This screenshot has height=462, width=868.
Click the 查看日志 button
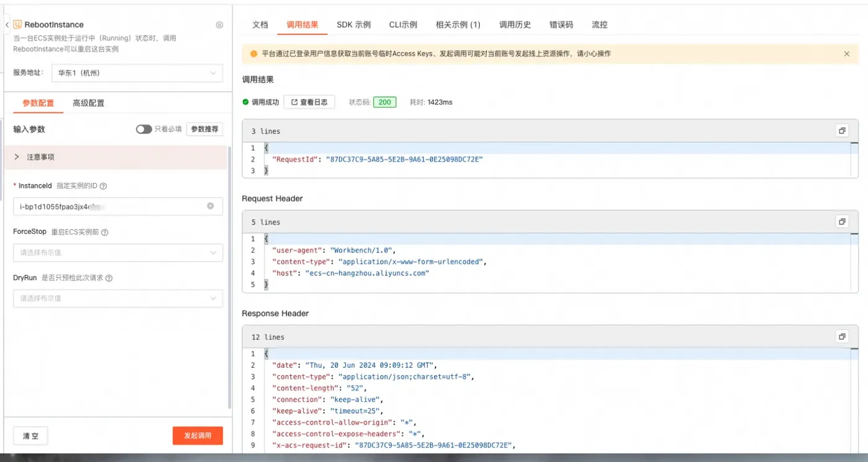pyautogui.click(x=309, y=102)
